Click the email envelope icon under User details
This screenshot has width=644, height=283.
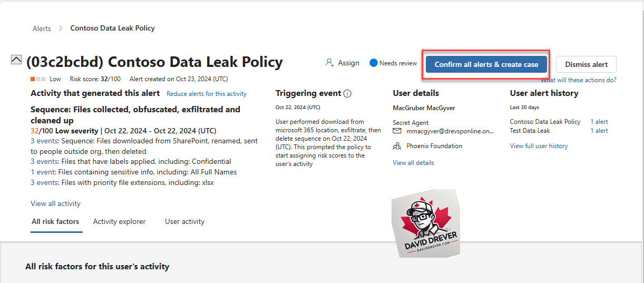pos(397,131)
